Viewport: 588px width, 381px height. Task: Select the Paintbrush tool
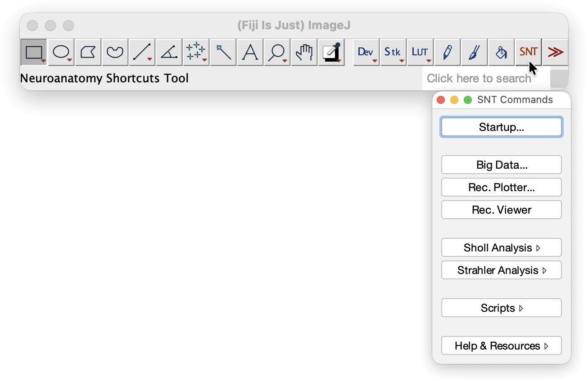475,52
